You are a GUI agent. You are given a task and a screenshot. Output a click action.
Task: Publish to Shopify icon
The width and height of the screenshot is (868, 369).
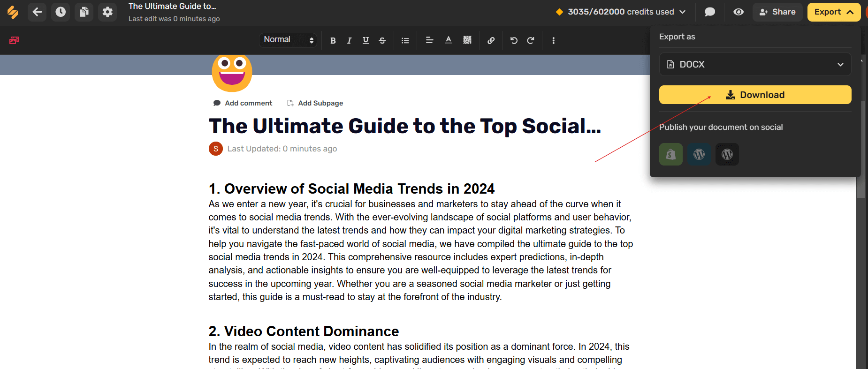671,154
